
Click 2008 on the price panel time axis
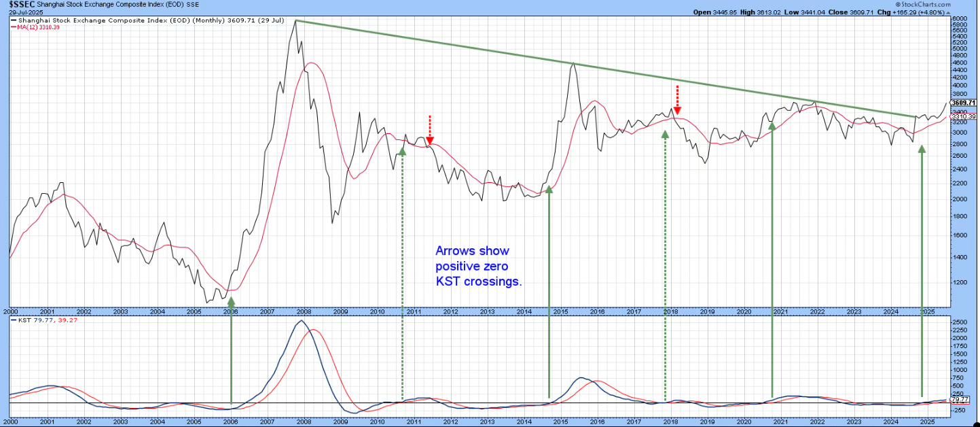tap(304, 311)
